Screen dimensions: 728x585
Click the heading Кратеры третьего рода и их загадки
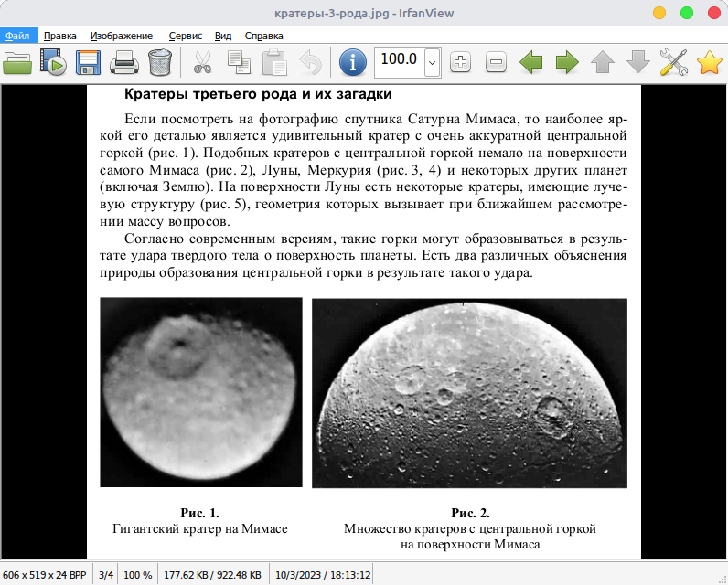tap(258, 94)
